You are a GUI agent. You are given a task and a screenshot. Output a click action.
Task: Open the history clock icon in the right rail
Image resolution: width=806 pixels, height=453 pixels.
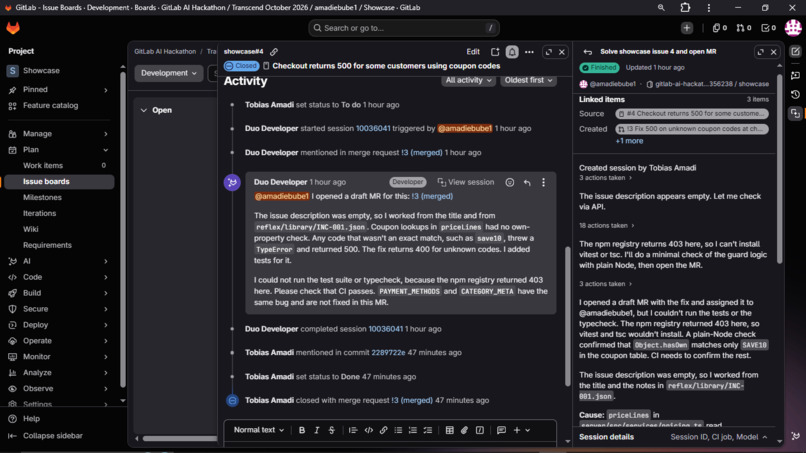point(795,95)
